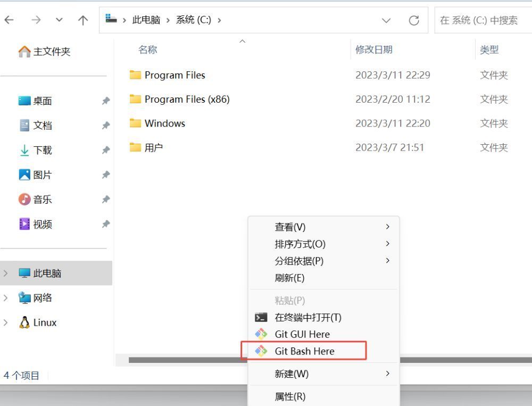532x406 pixels.
Task: Click the terminal icon beside 在终端中打开(T)
Action: point(261,317)
